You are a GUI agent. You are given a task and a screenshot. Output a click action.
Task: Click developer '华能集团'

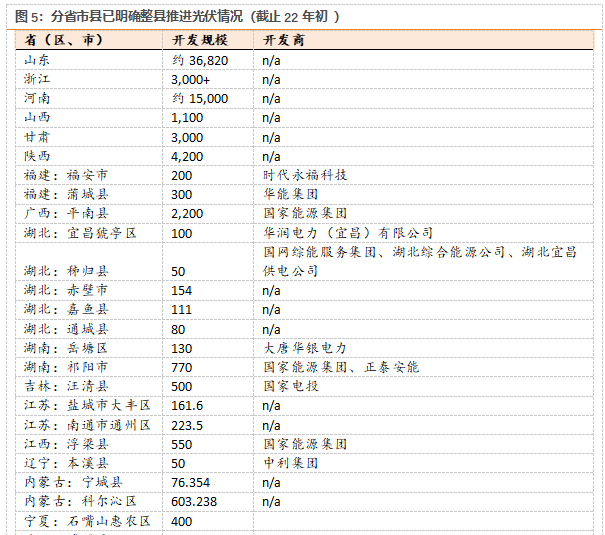tap(291, 194)
